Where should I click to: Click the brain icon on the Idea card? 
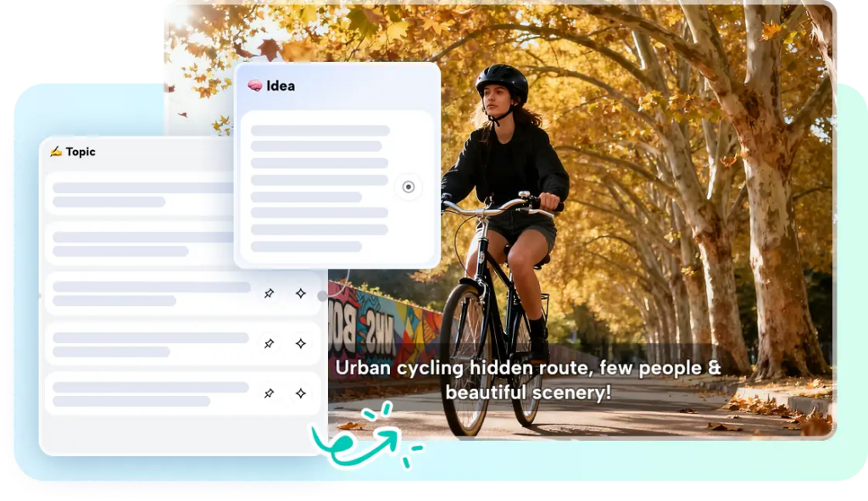click(x=257, y=86)
